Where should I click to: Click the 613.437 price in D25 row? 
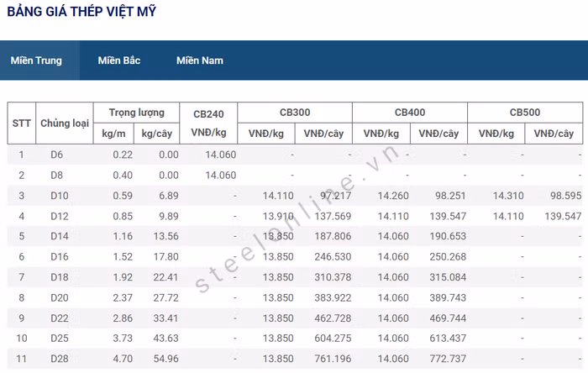(x=442, y=338)
